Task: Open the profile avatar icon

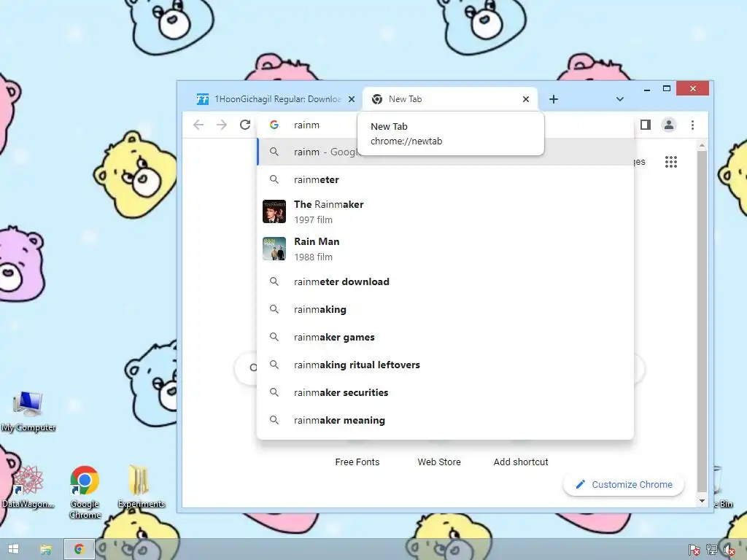Action: click(669, 125)
